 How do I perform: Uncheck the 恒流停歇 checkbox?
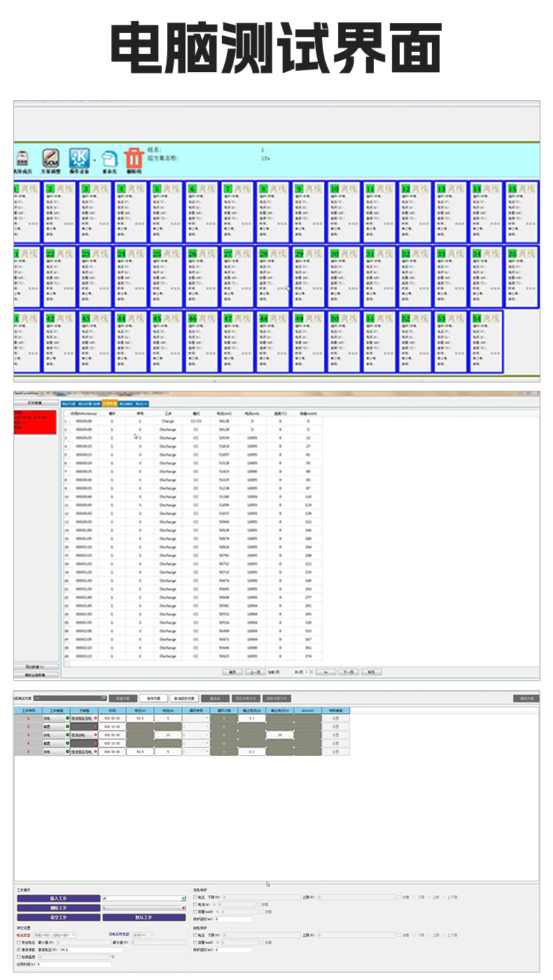coord(19,950)
